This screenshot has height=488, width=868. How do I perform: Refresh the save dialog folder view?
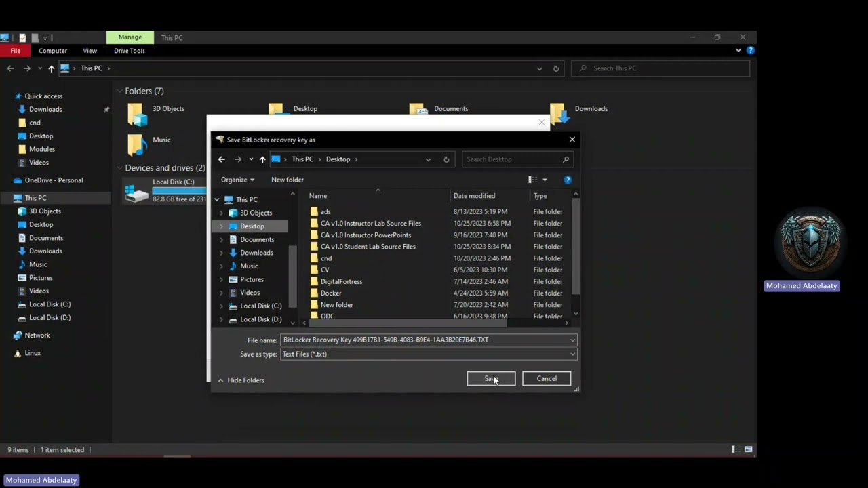tap(446, 159)
